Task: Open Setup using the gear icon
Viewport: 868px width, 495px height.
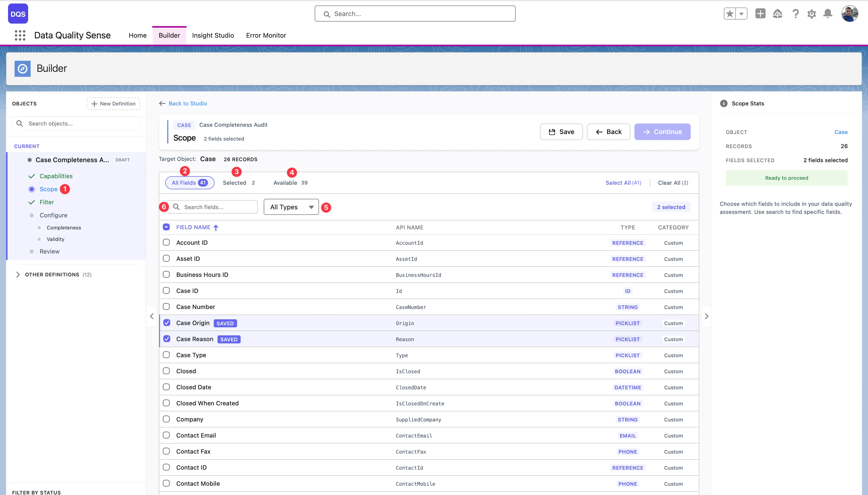Action: point(811,14)
